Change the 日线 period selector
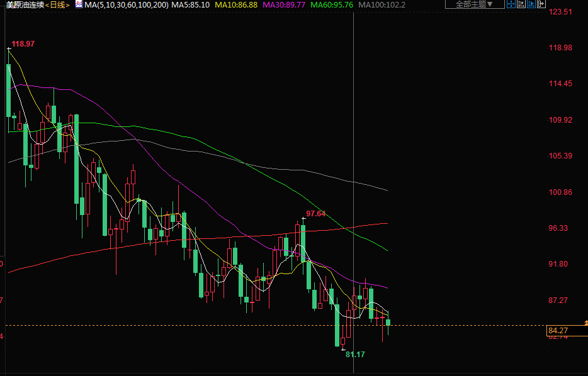This screenshot has height=376, width=588. [57, 4]
